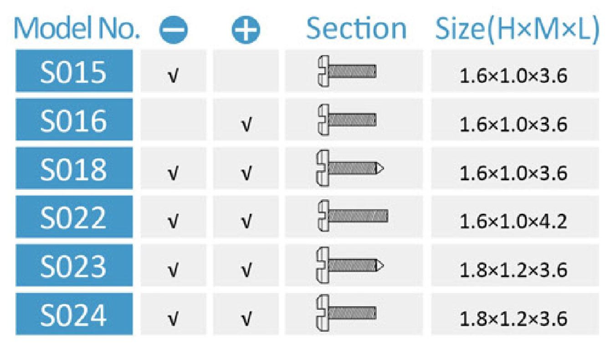This screenshot has height=364, width=615.
Task: Select the S015 model label
Action: click(x=74, y=71)
